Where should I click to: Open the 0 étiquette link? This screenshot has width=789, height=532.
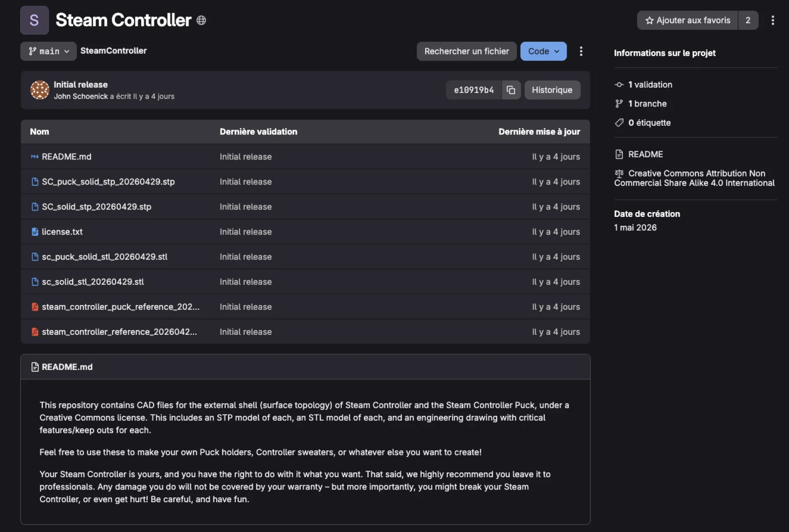[649, 123]
